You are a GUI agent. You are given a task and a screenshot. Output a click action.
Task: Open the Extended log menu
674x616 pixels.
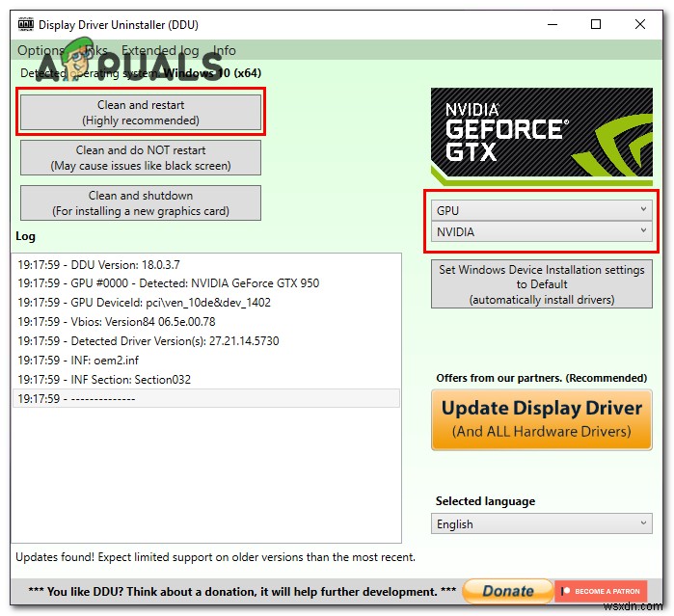point(160,50)
